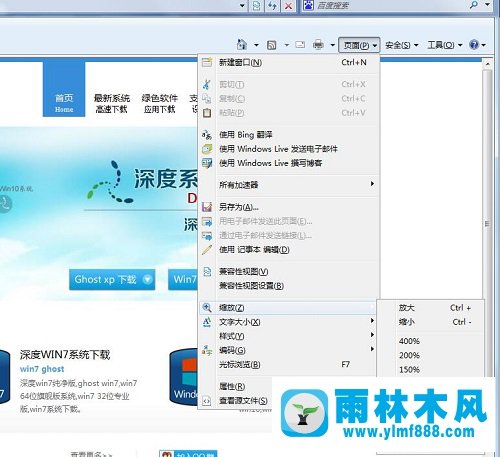Open the 缩放(Z) Zoom submenu

pos(289,308)
